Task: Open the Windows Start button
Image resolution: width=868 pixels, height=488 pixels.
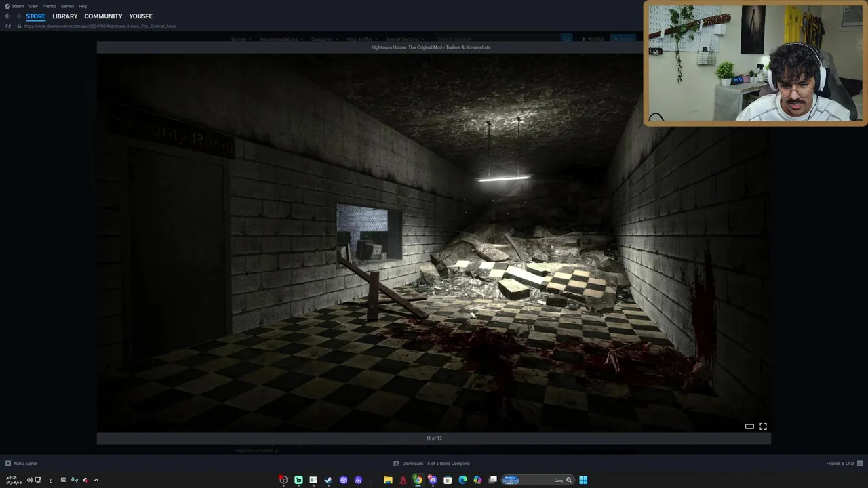Action: (583, 480)
